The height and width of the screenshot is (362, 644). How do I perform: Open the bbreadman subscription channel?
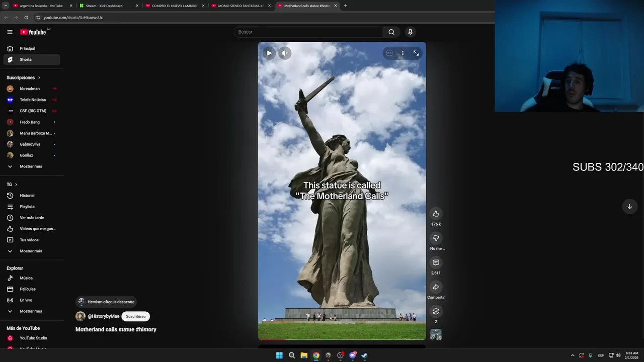click(32, 88)
